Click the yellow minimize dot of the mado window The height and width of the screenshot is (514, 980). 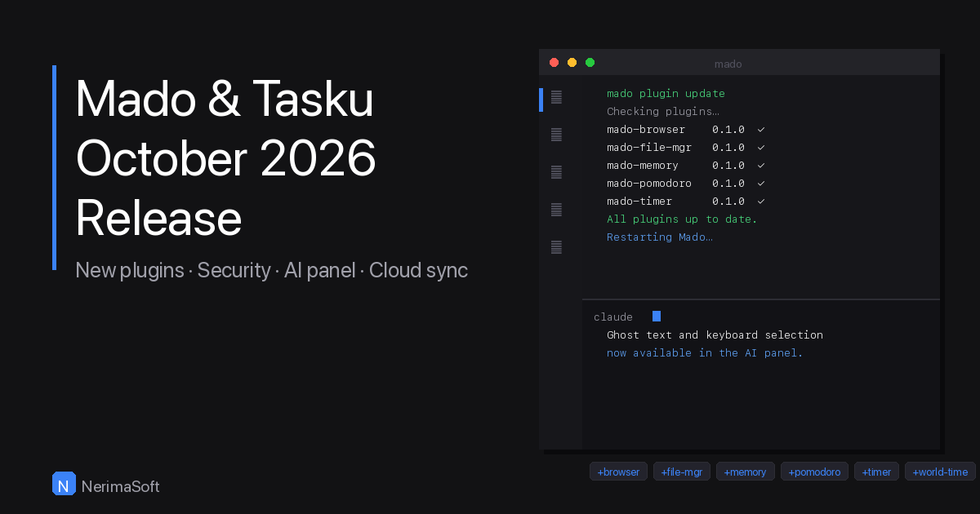pos(572,63)
